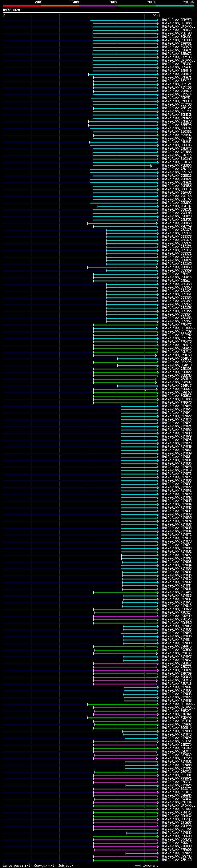
Task: Click the cyan alignment bar for UniRef100_B2BA72
Action: point(125,54)
